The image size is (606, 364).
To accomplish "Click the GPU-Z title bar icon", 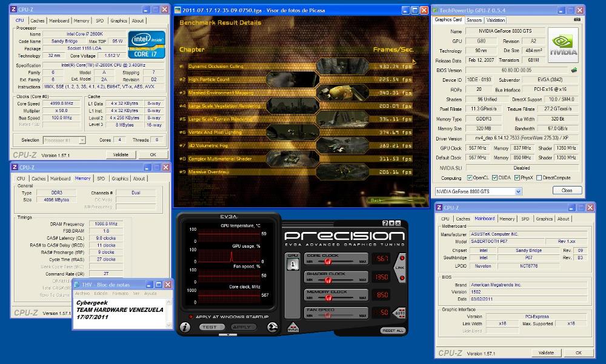I will pos(435,10).
